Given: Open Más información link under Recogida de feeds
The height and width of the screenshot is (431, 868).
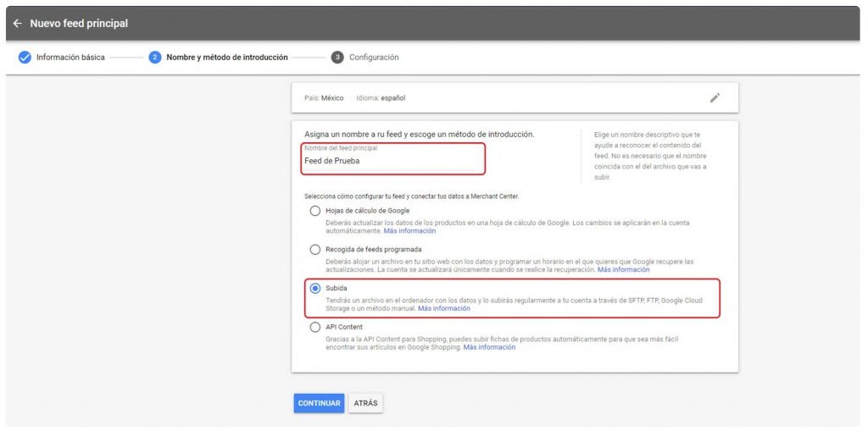Looking at the screenshot, I should click(623, 270).
